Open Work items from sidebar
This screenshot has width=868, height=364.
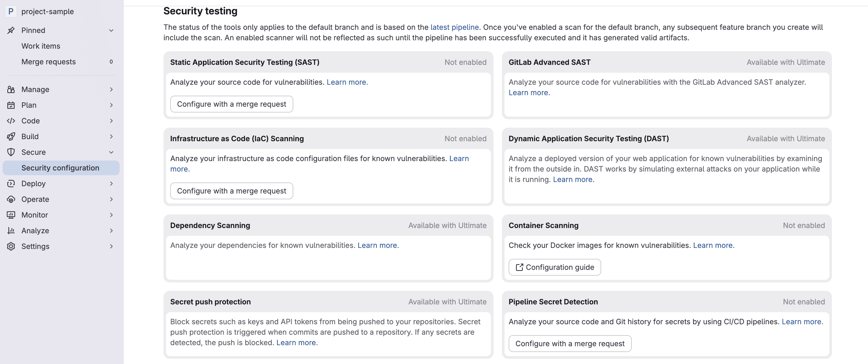[40, 46]
